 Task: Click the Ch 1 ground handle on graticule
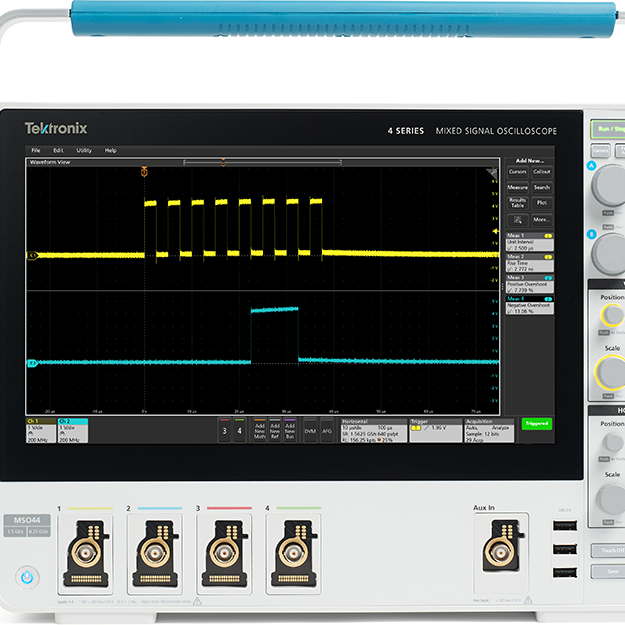coord(32,255)
